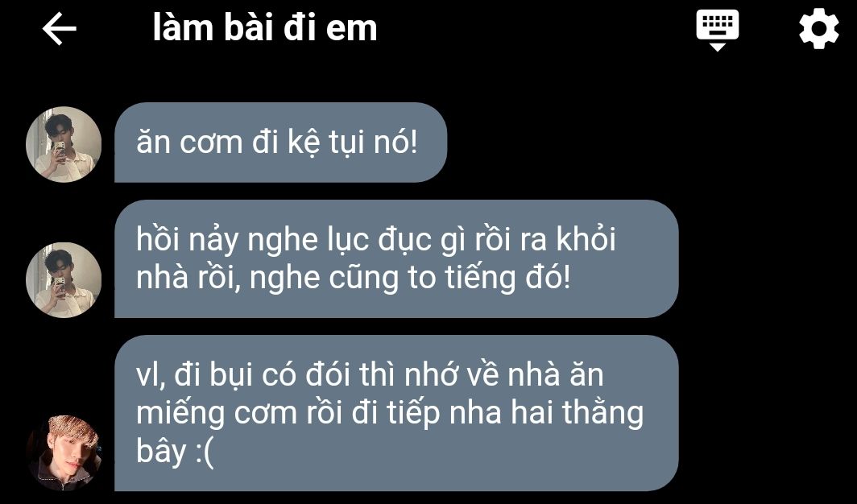
Task: Go back using the left arrow icon
Action: coord(59,29)
